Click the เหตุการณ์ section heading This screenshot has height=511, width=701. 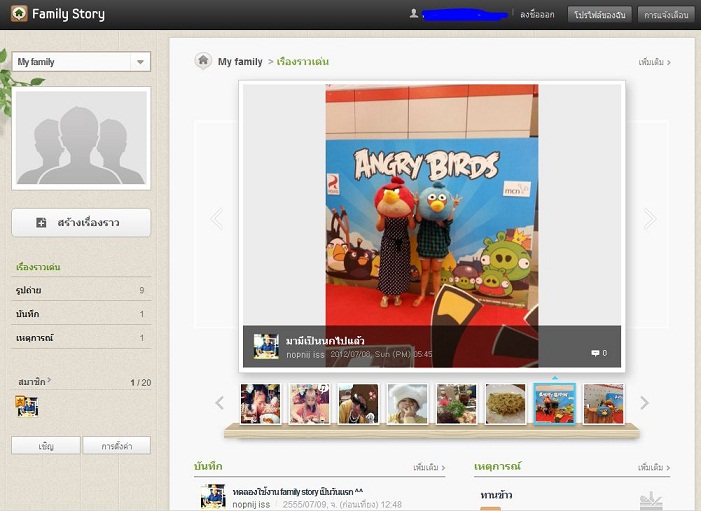click(x=498, y=466)
